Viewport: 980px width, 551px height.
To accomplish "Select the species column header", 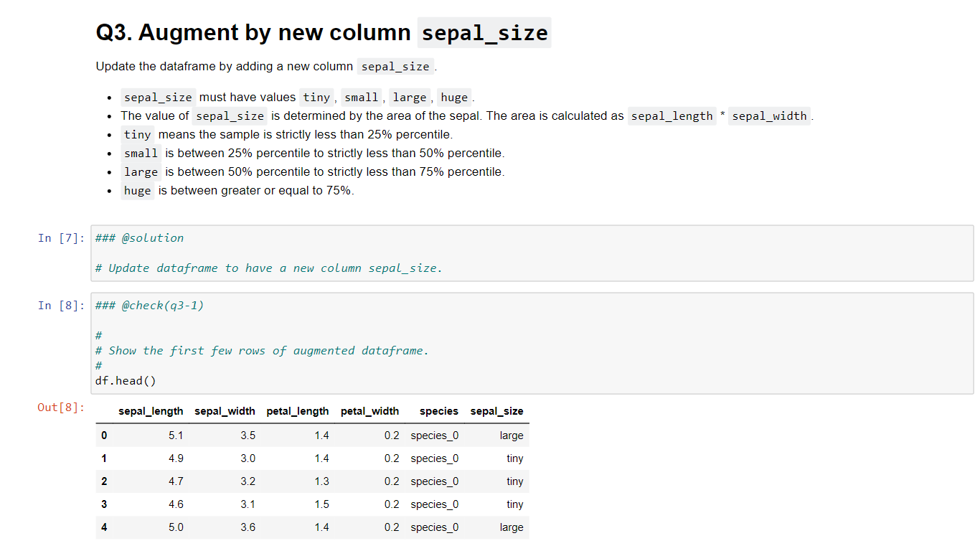I will click(x=438, y=411).
